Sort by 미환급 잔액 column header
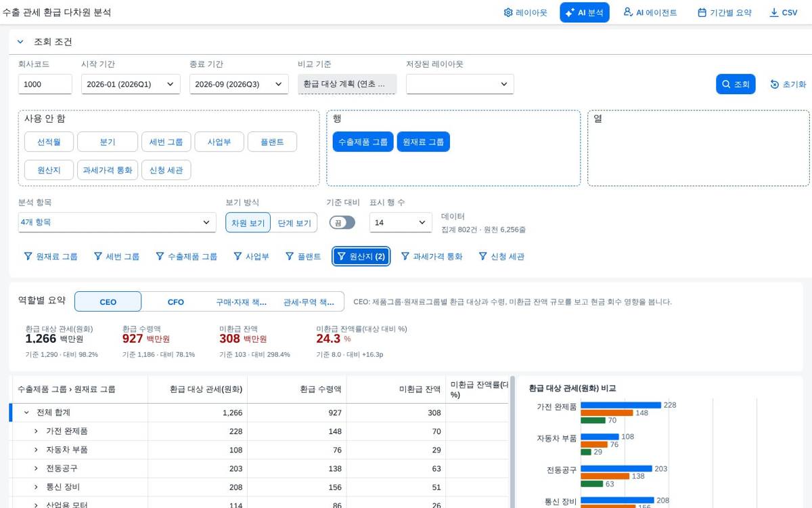This screenshot has width=812, height=508. coord(397,389)
